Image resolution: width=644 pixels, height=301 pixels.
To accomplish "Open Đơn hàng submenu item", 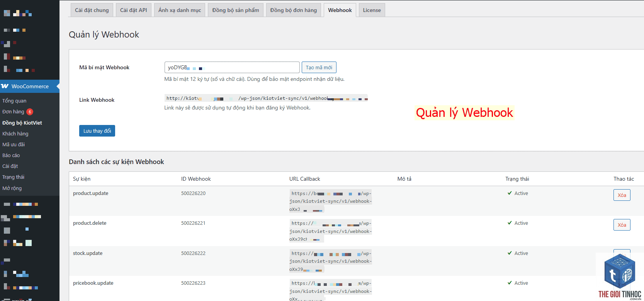I will coord(13,111).
